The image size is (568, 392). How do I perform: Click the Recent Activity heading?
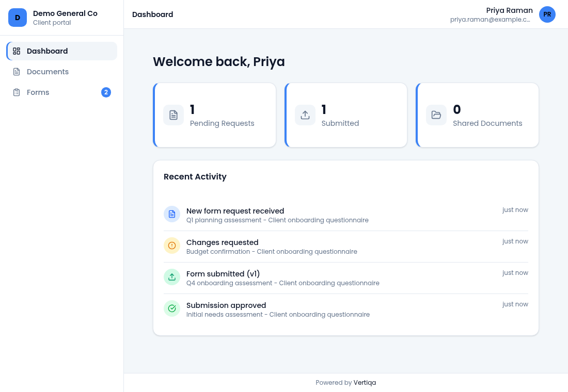195,176
